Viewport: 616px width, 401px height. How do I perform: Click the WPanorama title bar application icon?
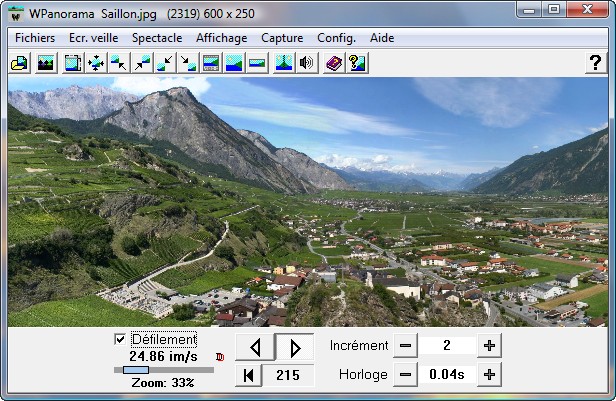click(16, 14)
